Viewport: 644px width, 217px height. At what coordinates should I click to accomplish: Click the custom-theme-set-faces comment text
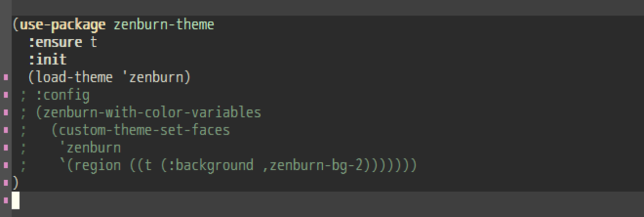144,130
